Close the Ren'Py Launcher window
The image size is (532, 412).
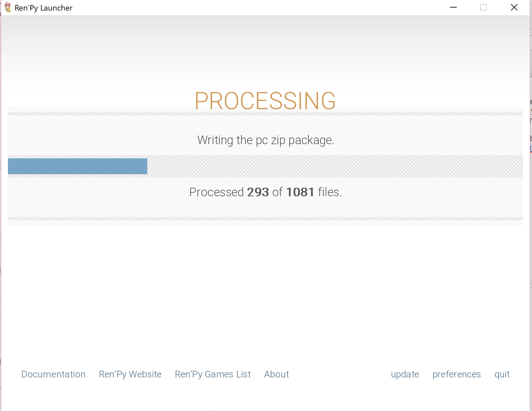coord(514,7)
